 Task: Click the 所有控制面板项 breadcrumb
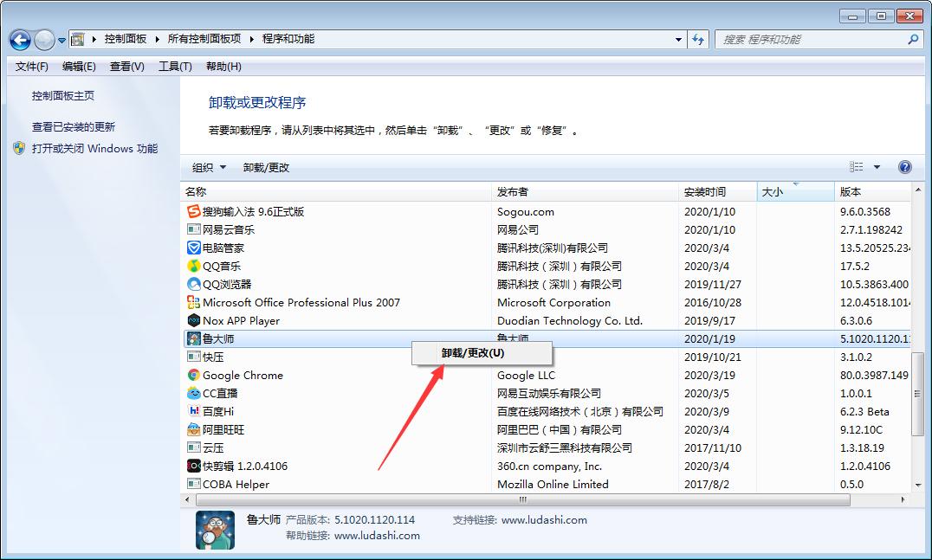[x=204, y=39]
